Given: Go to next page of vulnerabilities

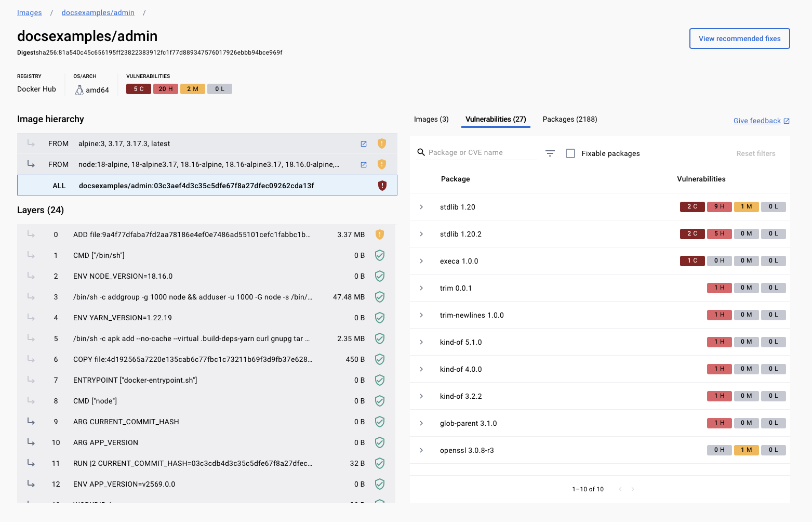Looking at the screenshot, I should click(x=633, y=489).
